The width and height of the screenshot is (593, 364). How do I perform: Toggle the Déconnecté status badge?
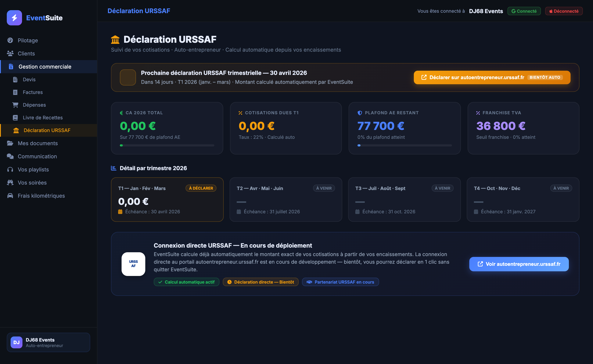coord(564,11)
